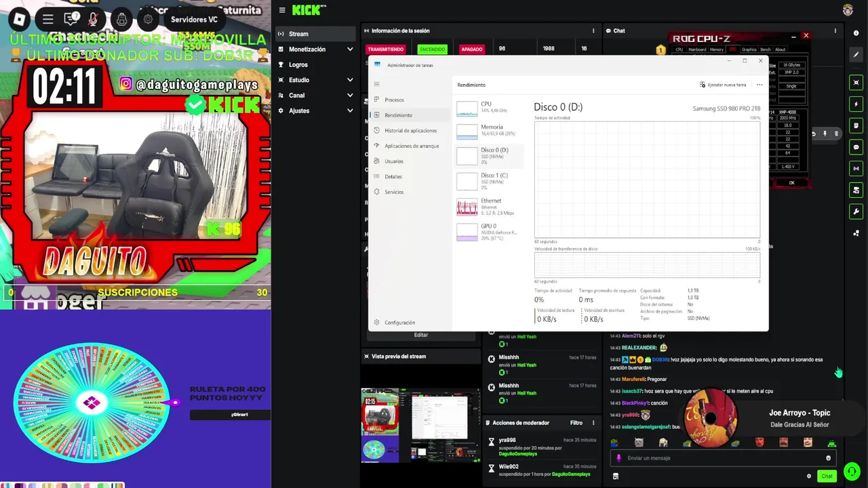The width and height of the screenshot is (868, 488).
Task: Select Memoria performance graph entry
Action: coord(489,130)
